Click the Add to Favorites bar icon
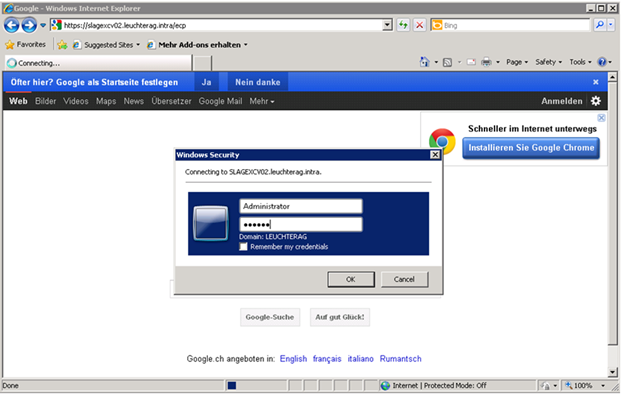The width and height of the screenshot is (621, 394). [x=62, y=45]
